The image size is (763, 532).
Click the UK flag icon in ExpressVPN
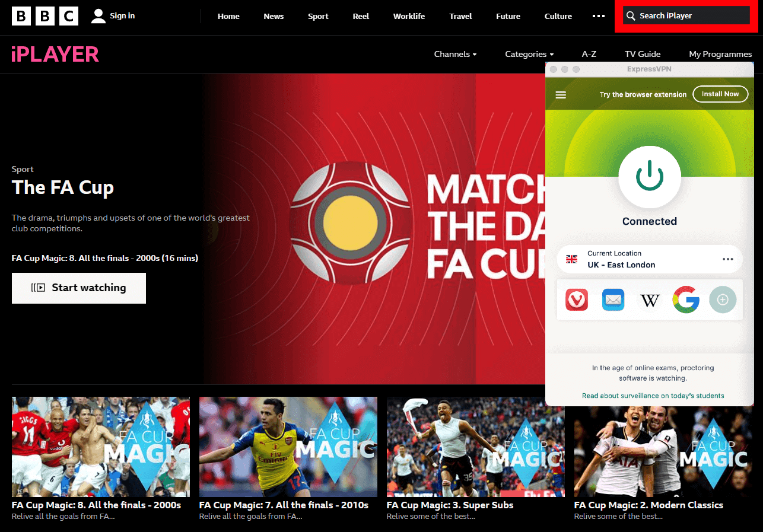point(572,259)
